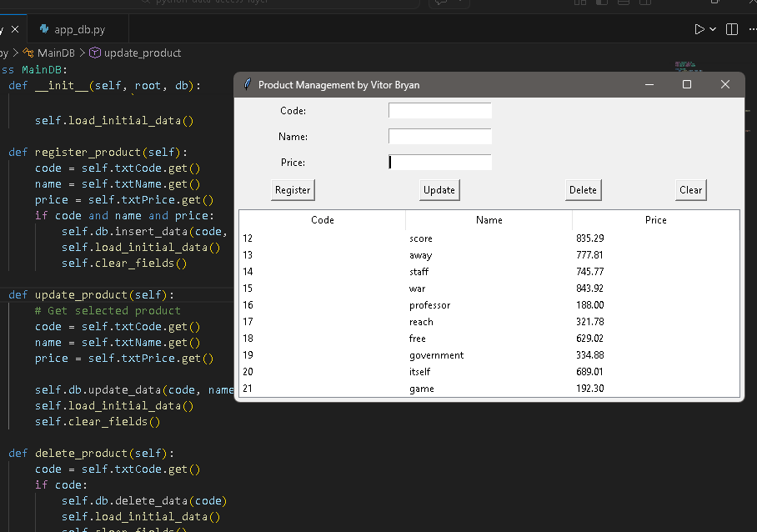Select the update_product breadcrumb item
The height and width of the screenshot is (532, 757).
[x=143, y=53]
